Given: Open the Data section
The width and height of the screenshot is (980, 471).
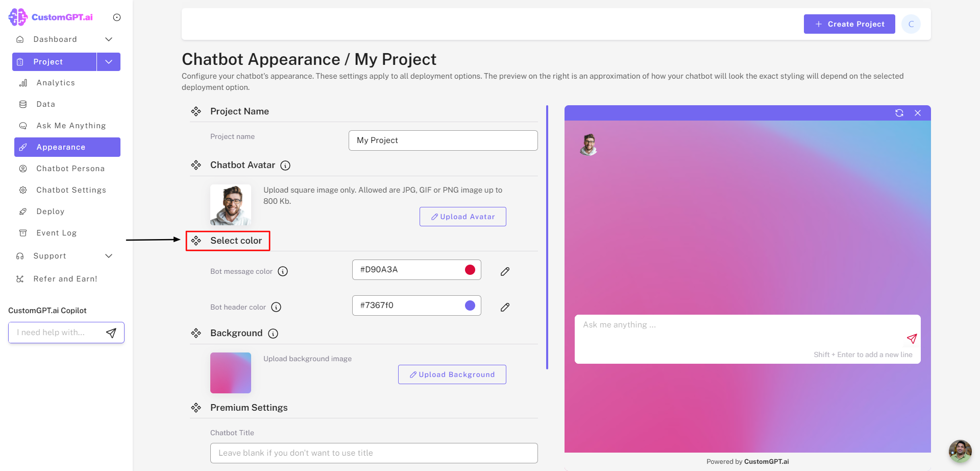Looking at the screenshot, I should tap(46, 104).
